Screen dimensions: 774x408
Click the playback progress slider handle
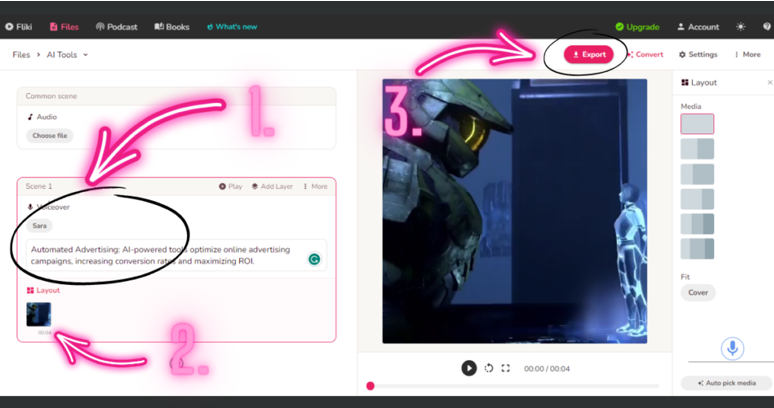[x=370, y=386]
